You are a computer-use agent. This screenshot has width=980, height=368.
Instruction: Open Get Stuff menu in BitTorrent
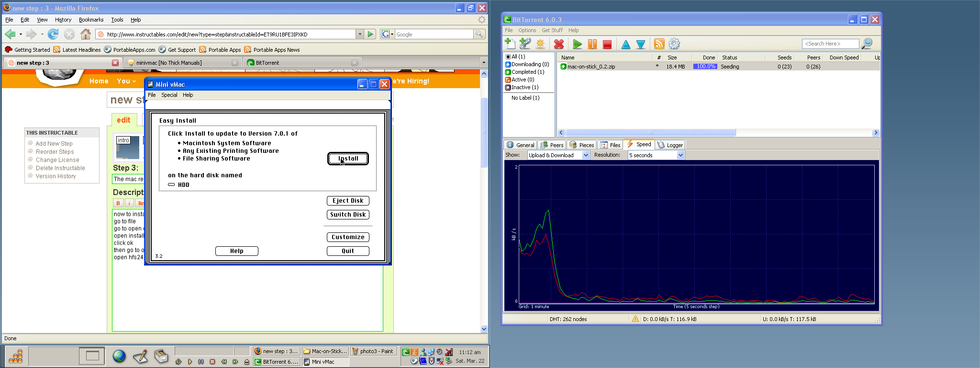(552, 30)
